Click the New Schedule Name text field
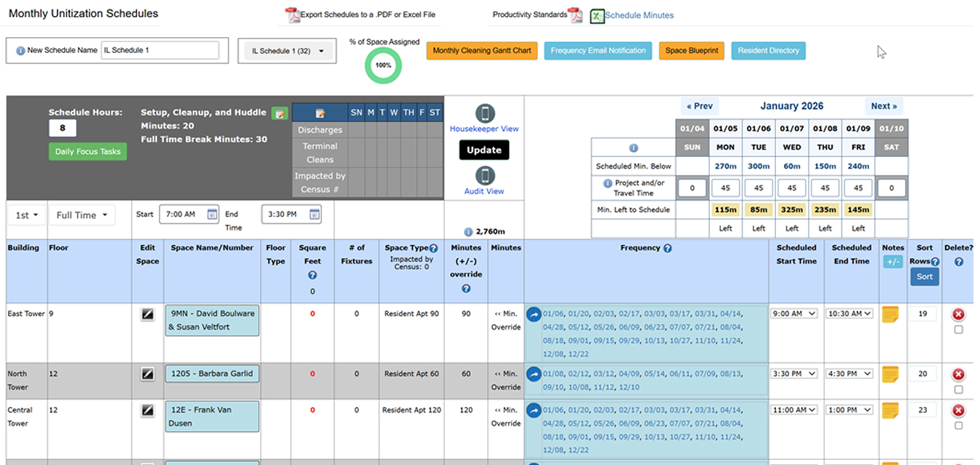 click(x=160, y=50)
